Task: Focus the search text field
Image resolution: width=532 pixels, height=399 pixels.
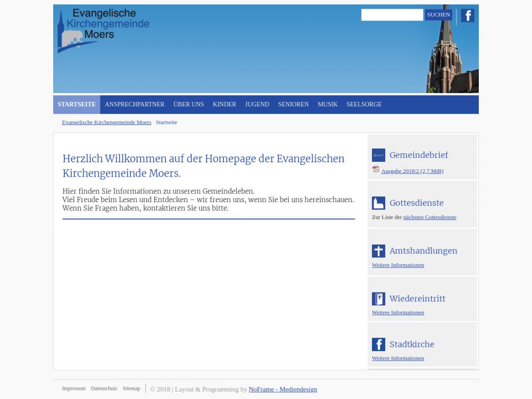Action: [x=392, y=15]
